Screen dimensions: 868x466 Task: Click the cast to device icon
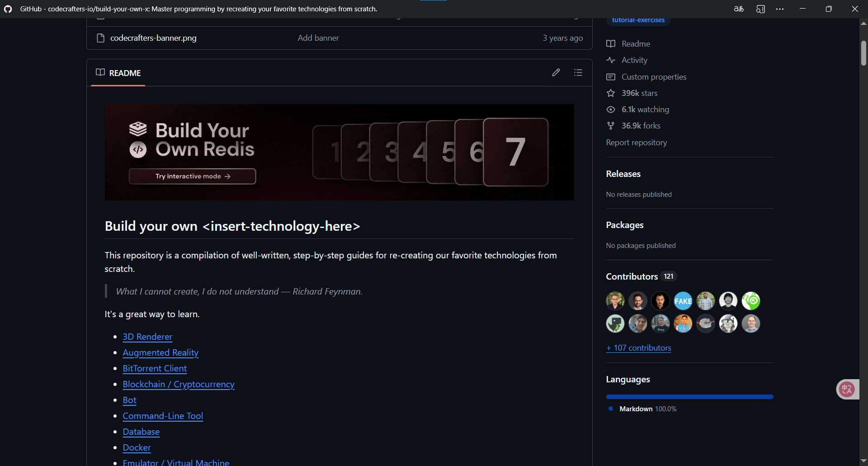760,9
